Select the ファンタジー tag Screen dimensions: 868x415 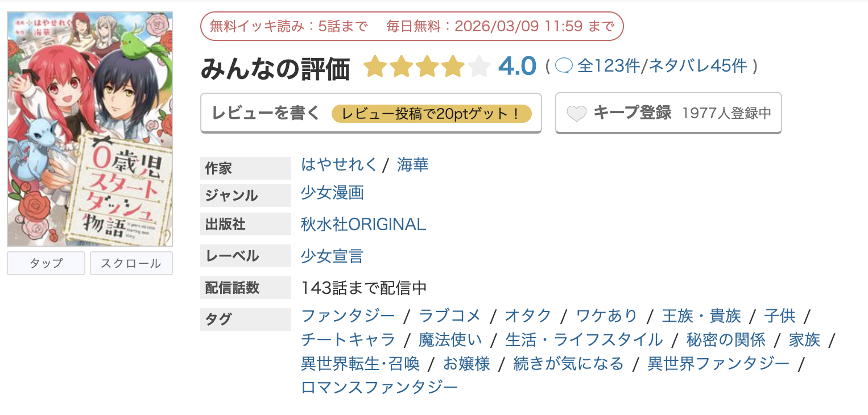tap(349, 316)
